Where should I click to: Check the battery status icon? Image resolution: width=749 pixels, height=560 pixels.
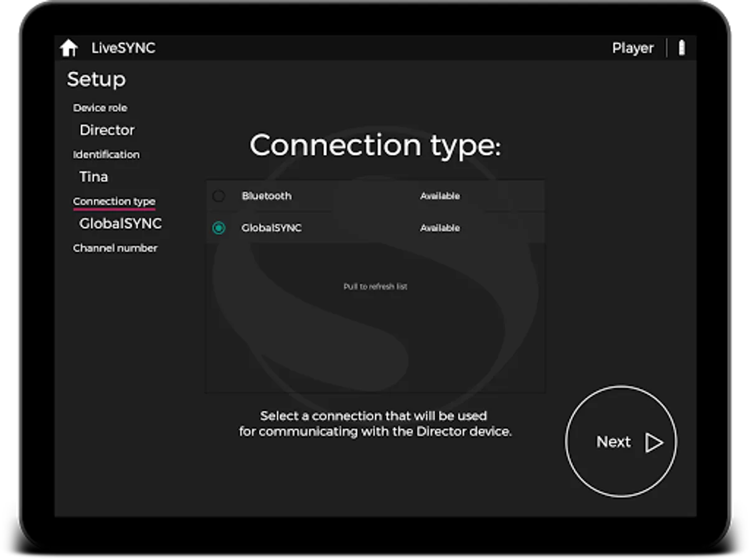click(x=682, y=48)
